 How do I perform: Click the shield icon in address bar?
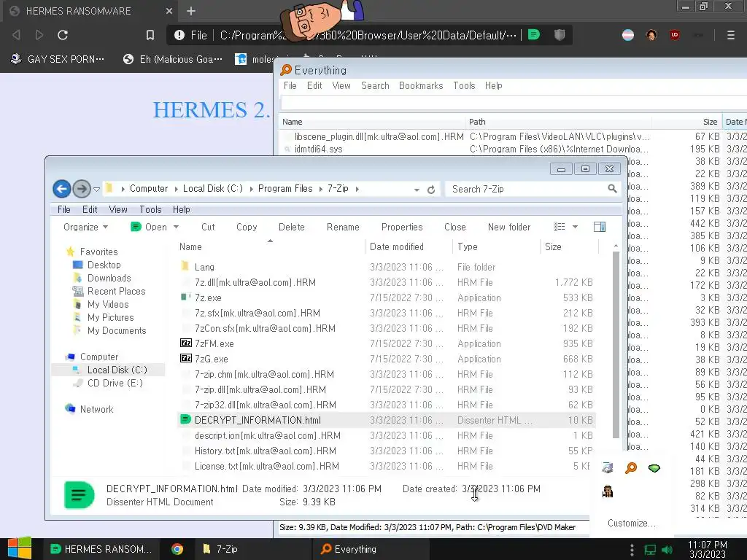560,35
